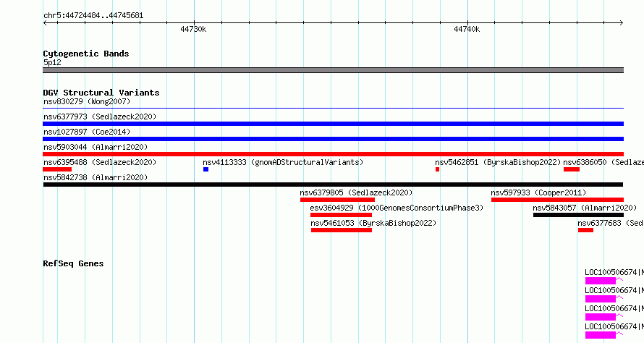This screenshot has width=644, height=343.
Task: Click the 5p12 band label
Action: (x=52, y=62)
